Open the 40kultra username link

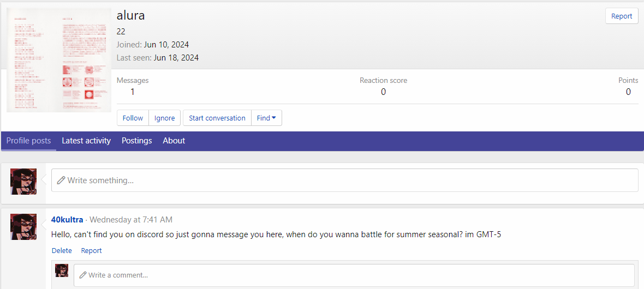click(67, 220)
